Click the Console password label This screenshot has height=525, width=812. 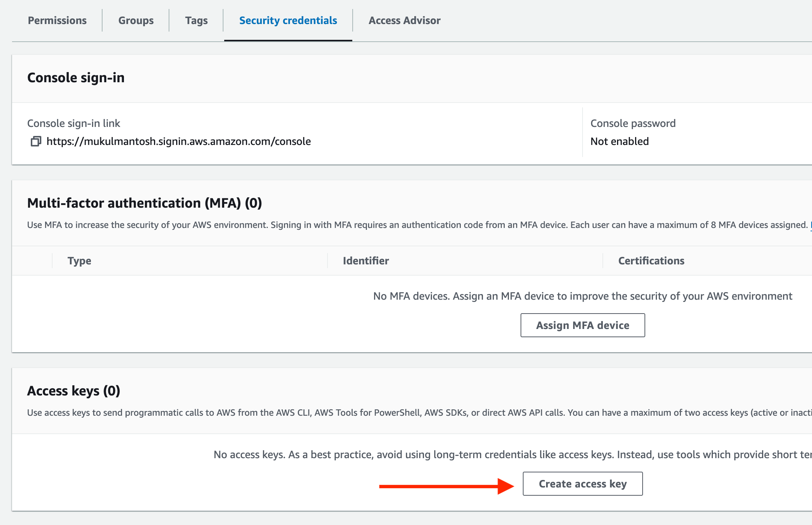click(x=632, y=124)
